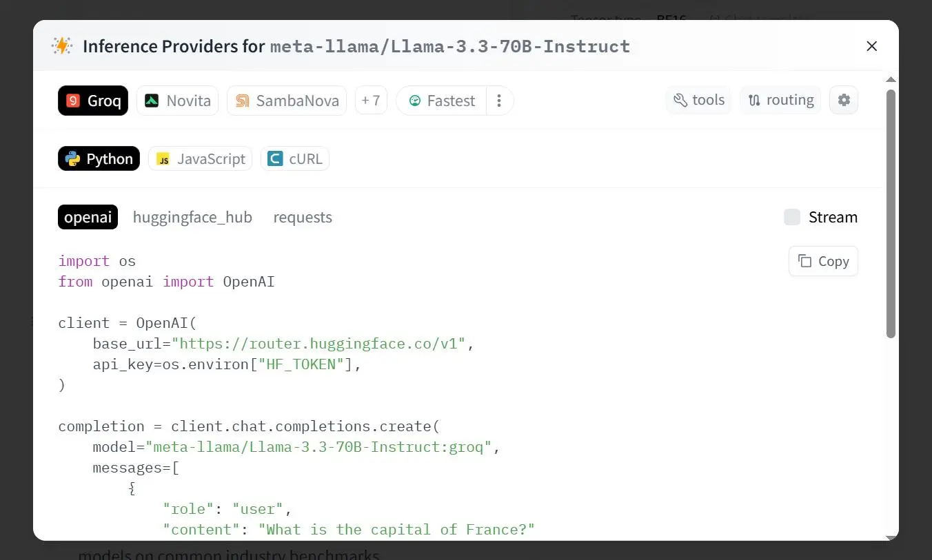Switch to the cURL language tab

[x=295, y=158]
